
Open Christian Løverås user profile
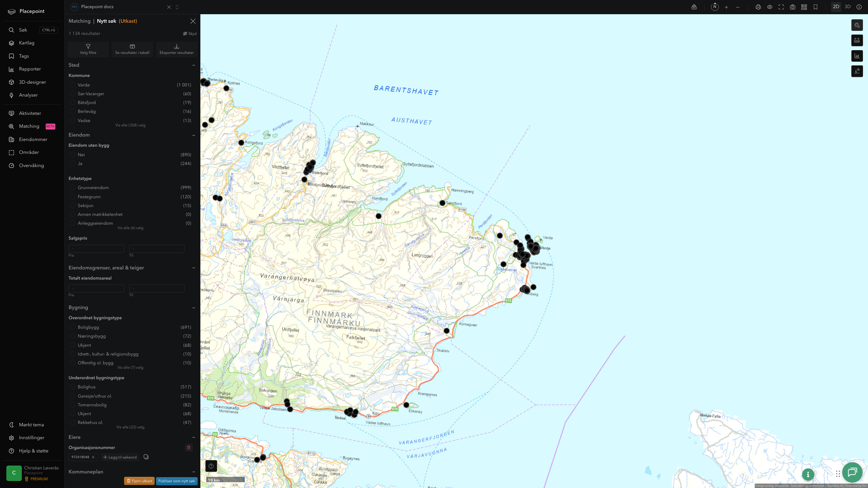pos(33,473)
